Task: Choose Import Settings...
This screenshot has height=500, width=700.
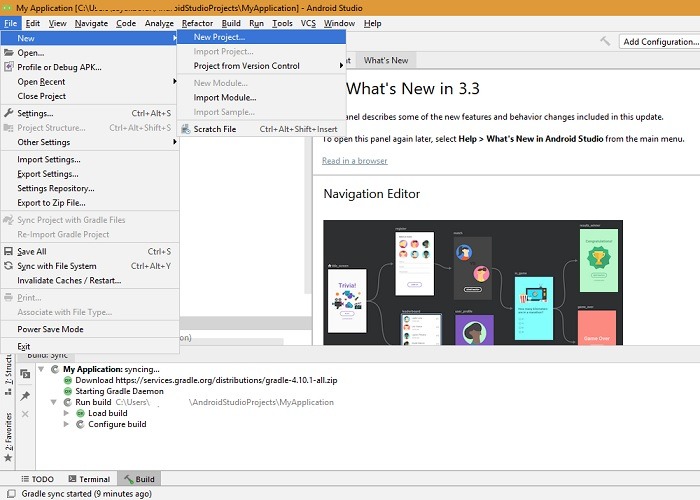Action: (x=90, y=159)
